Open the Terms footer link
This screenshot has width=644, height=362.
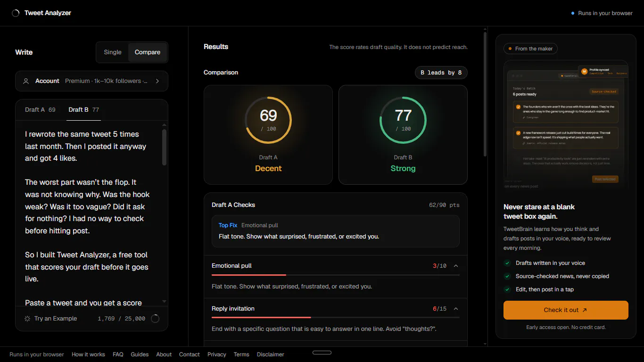241,354
